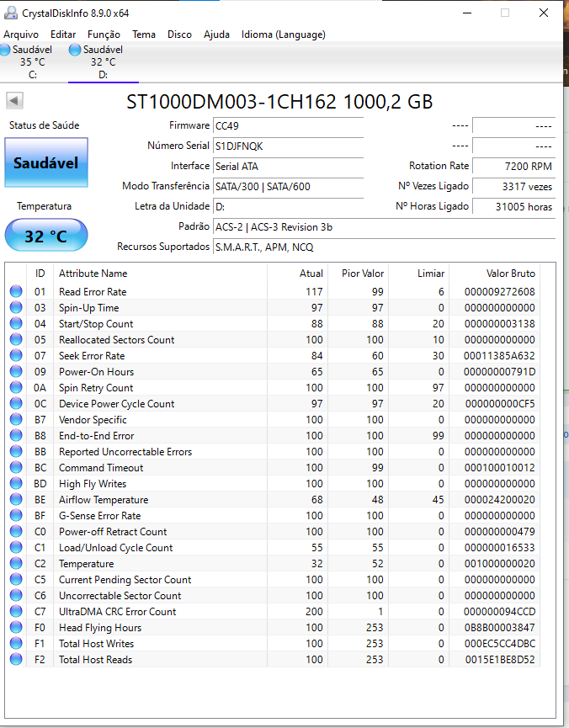
Task: Click Recursos Suportados field S.M.A.R.T., APM, NCQ
Action: (384, 247)
